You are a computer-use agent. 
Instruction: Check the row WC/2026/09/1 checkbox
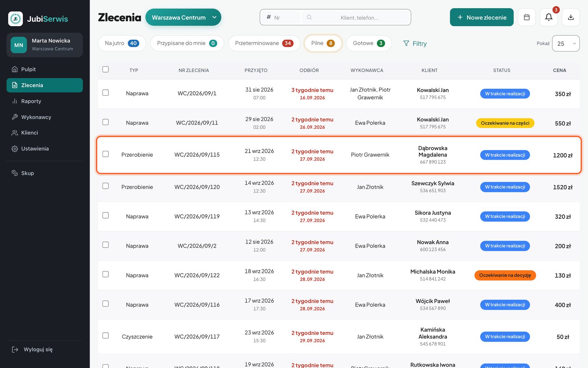click(x=105, y=93)
